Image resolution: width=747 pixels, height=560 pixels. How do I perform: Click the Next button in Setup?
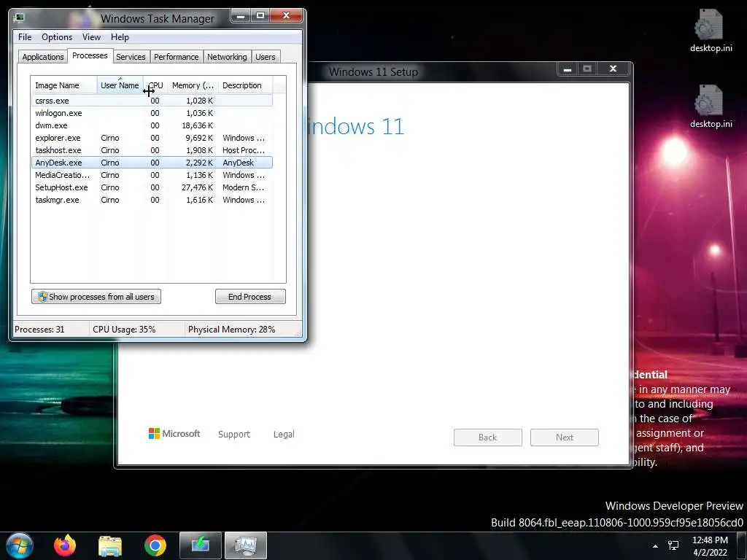565,437
